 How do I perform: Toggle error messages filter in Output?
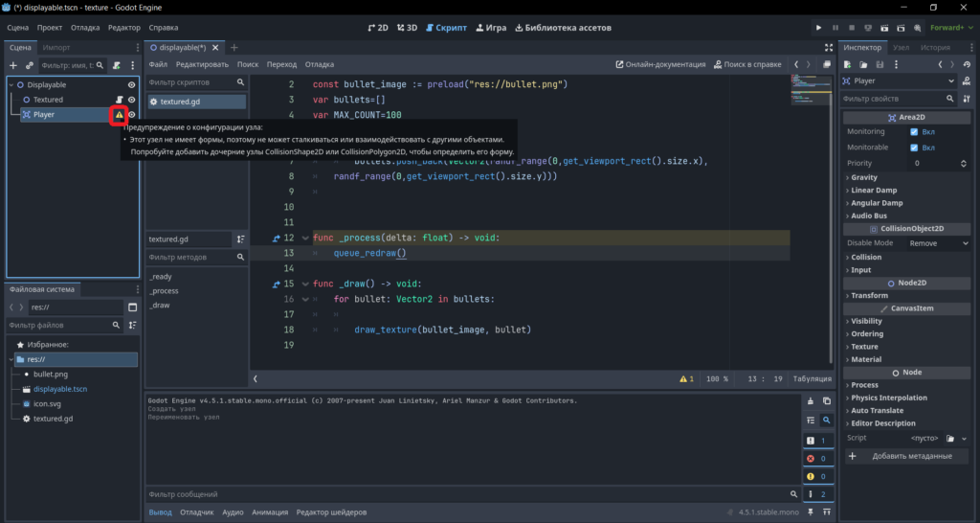[x=818, y=459]
